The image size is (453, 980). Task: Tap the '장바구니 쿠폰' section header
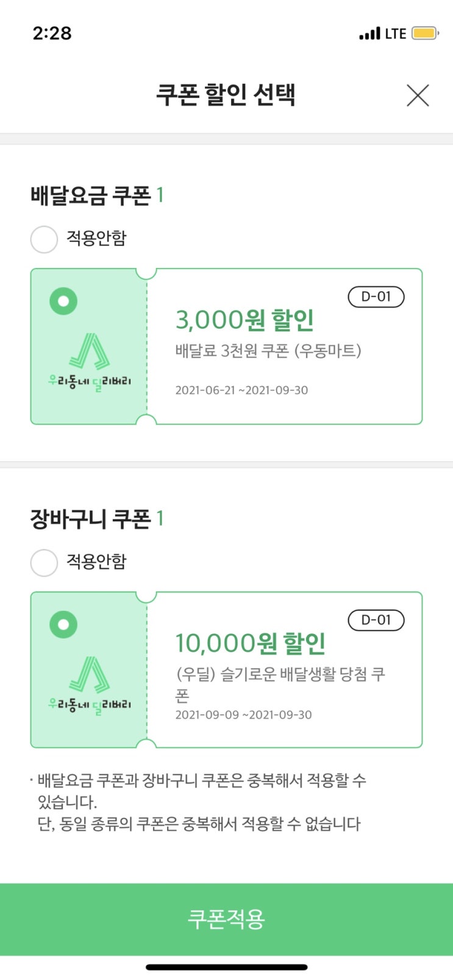point(91,519)
